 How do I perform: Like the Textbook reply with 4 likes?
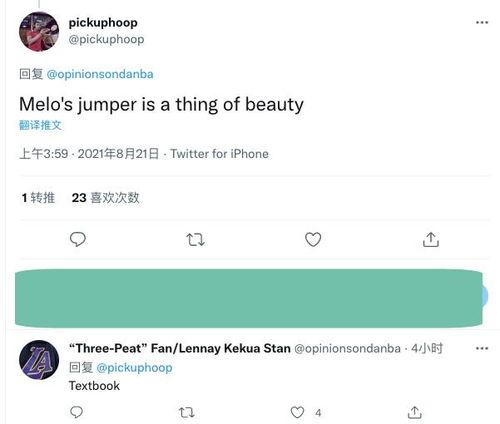[297, 413]
